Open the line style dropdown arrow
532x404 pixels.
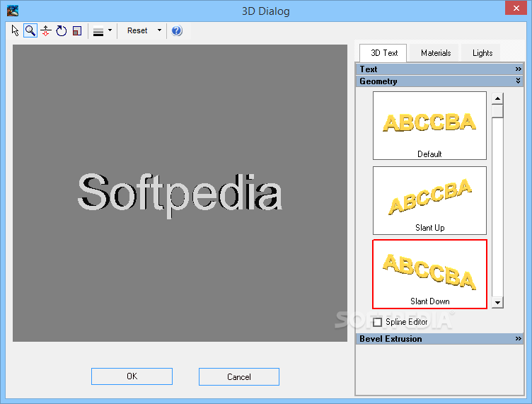pyautogui.click(x=110, y=30)
